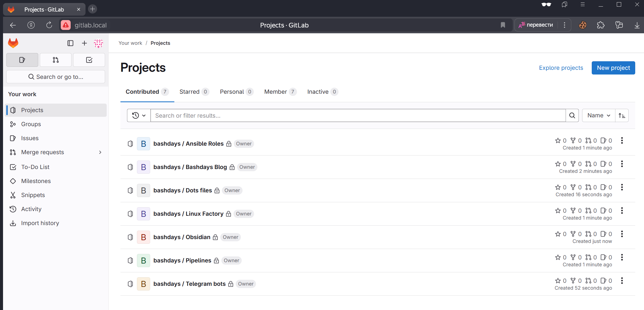Open recent searches history dropdown
The image size is (644, 310).
pos(139,115)
